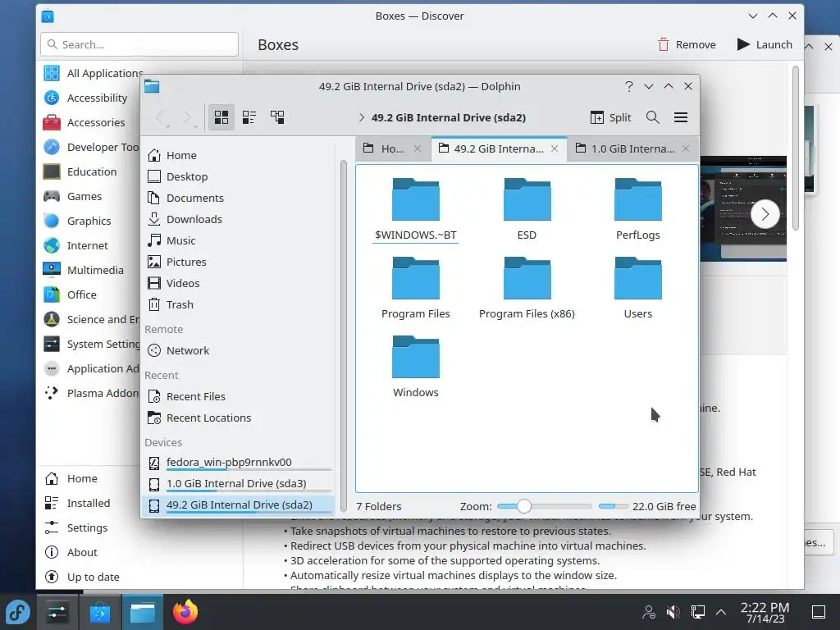Open Dolphin's search tool
The image size is (840, 630).
point(652,117)
